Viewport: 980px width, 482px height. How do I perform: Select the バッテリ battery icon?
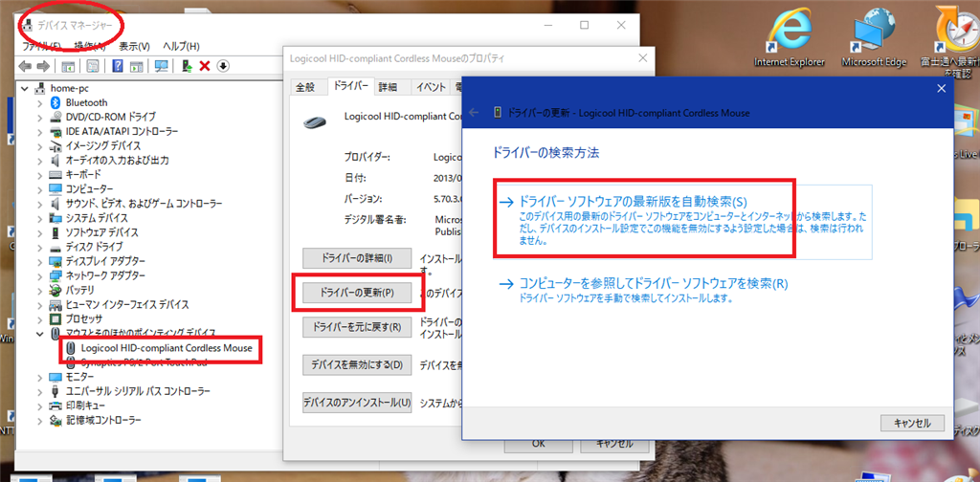pyautogui.click(x=55, y=290)
